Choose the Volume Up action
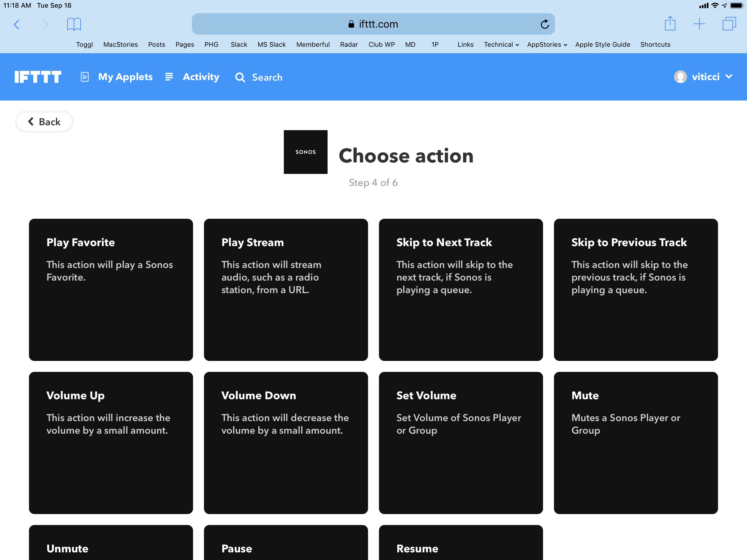 click(x=111, y=443)
